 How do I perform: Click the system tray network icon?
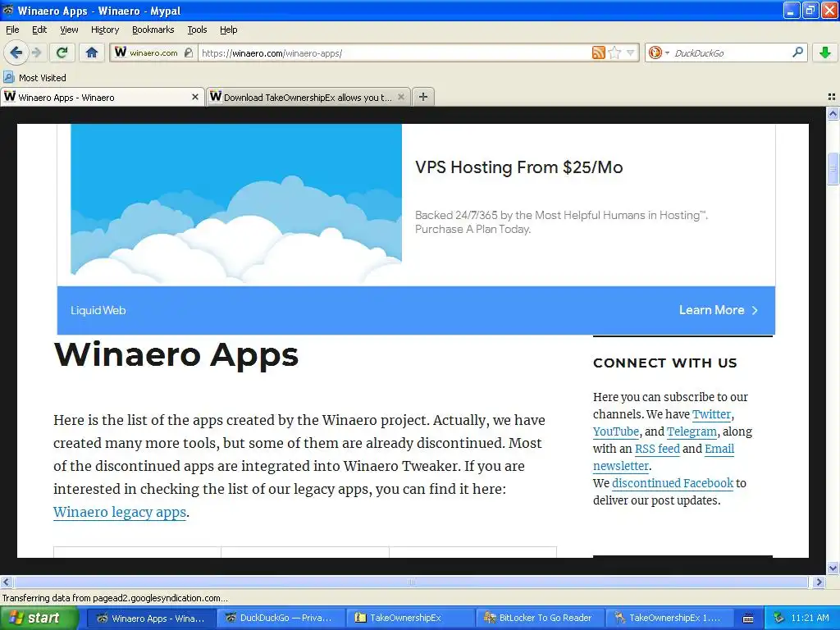click(778, 618)
